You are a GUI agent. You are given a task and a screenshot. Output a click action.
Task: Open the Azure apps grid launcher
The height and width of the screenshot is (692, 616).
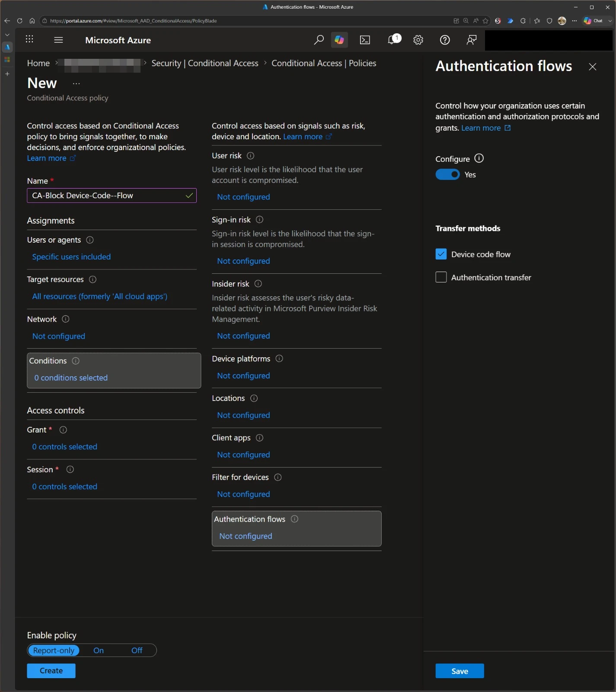coord(29,39)
